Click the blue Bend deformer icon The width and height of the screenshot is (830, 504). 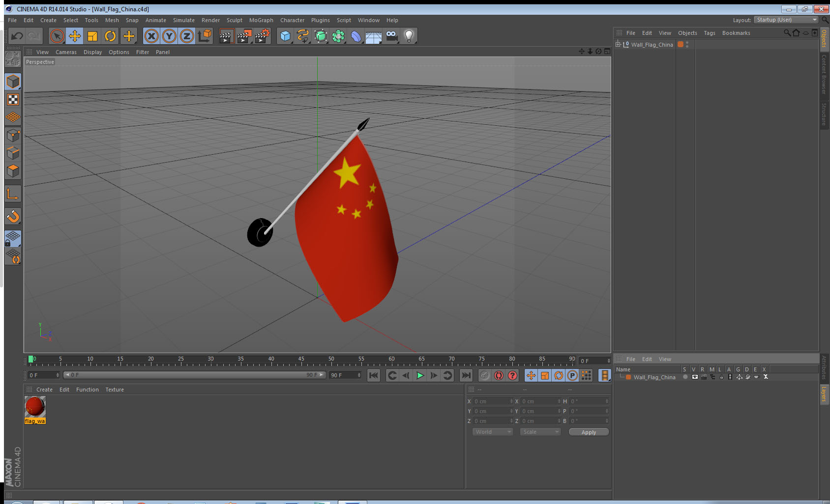click(x=356, y=36)
